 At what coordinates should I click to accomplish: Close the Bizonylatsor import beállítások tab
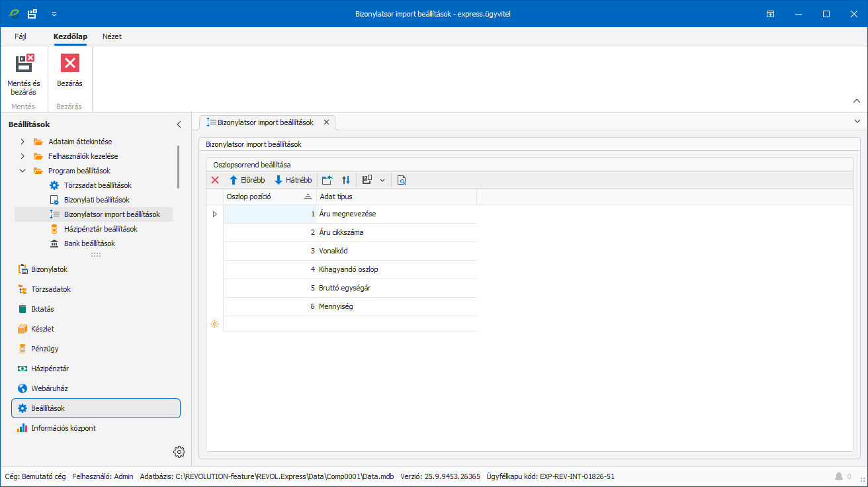click(x=326, y=122)
